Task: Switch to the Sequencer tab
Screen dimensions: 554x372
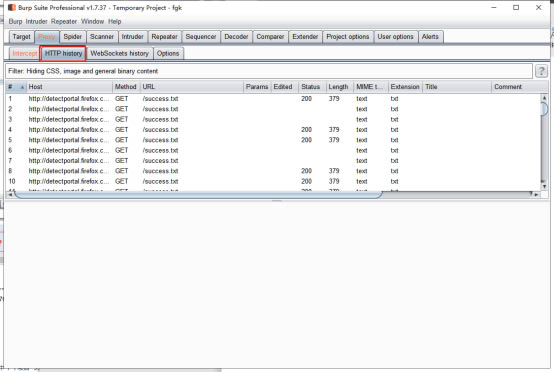Action: point(201,37)
